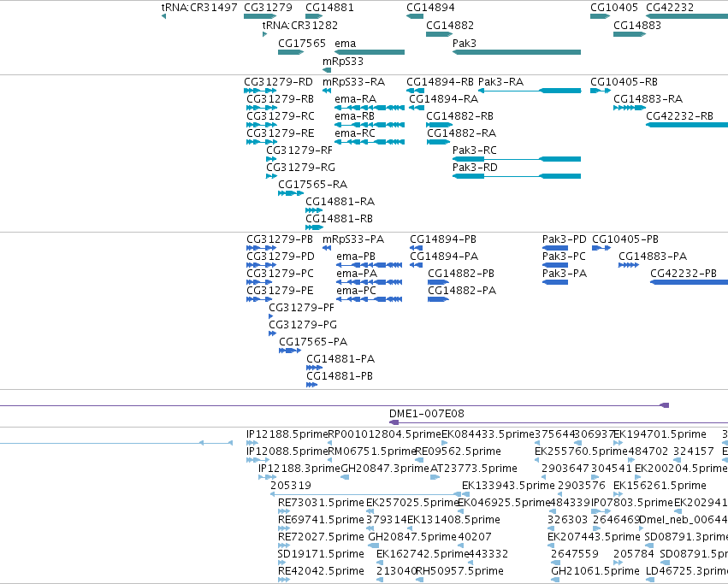Select the Pak3-PC protein label

pos(564,257)
